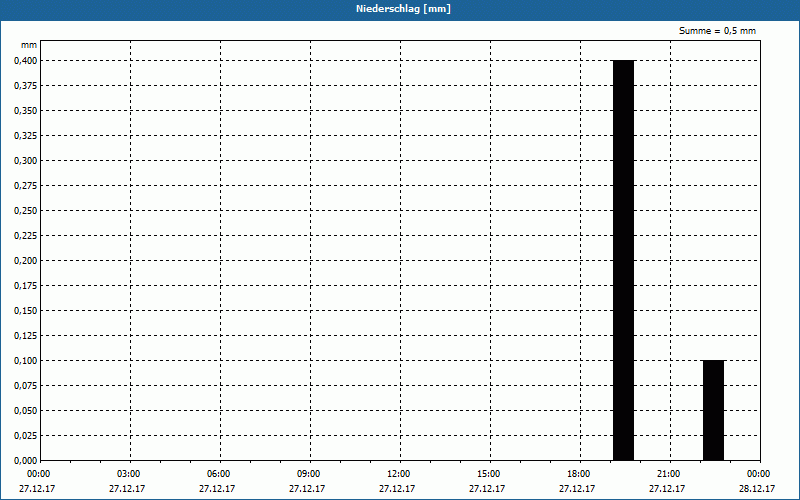
Task: Click the tall 0,400 mm precipitation bar
Action: coord(623,260)
